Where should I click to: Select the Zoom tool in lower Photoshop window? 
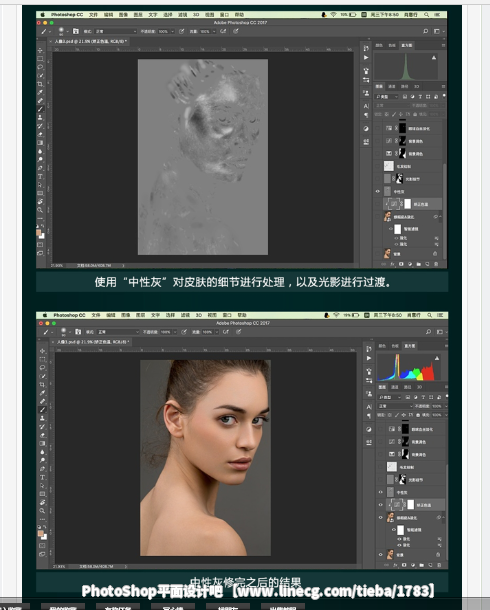click(42, 511)
